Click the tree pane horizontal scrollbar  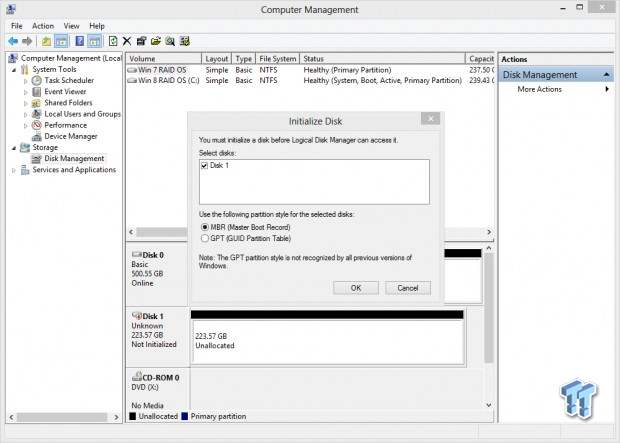coord(64,417)
